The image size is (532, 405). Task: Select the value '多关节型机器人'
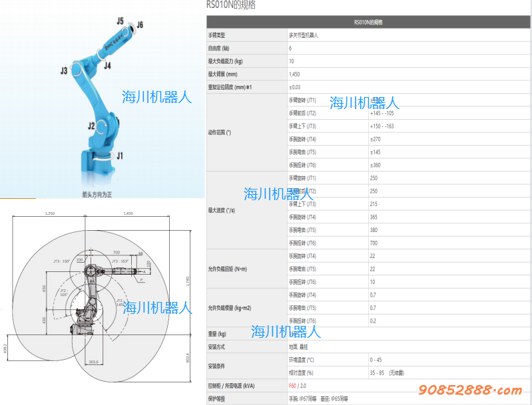[304, 35]
